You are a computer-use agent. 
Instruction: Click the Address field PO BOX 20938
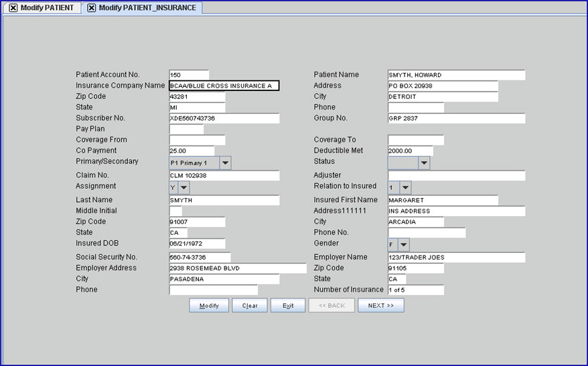443,86
